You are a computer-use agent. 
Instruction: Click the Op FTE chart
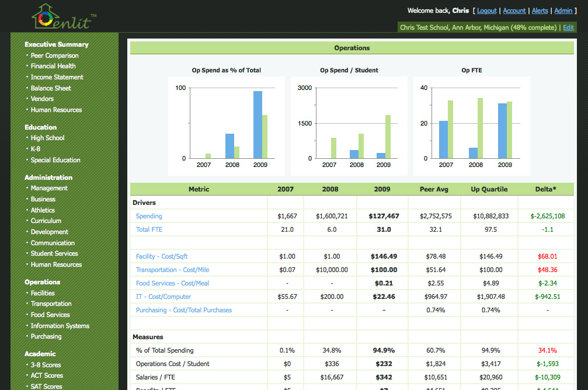coord(471,126)
